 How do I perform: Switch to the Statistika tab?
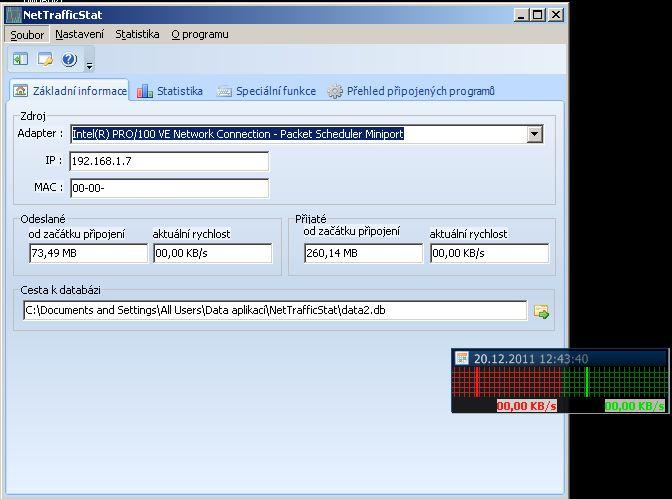click(170, 91)
